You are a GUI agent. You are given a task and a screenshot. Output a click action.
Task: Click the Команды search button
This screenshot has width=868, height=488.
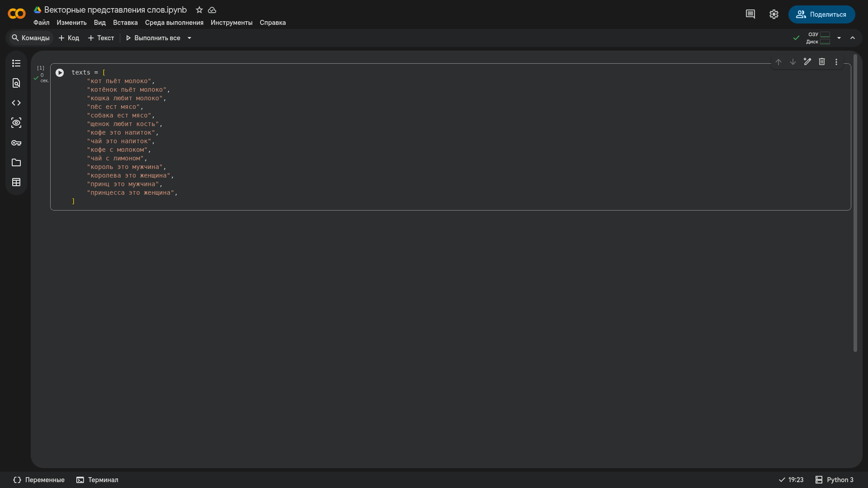(x=30, y=38)
